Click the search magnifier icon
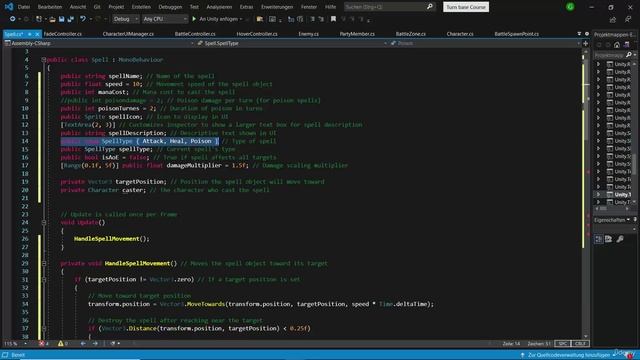The width and height of the screenshot is (640, 360). (429, 7)
